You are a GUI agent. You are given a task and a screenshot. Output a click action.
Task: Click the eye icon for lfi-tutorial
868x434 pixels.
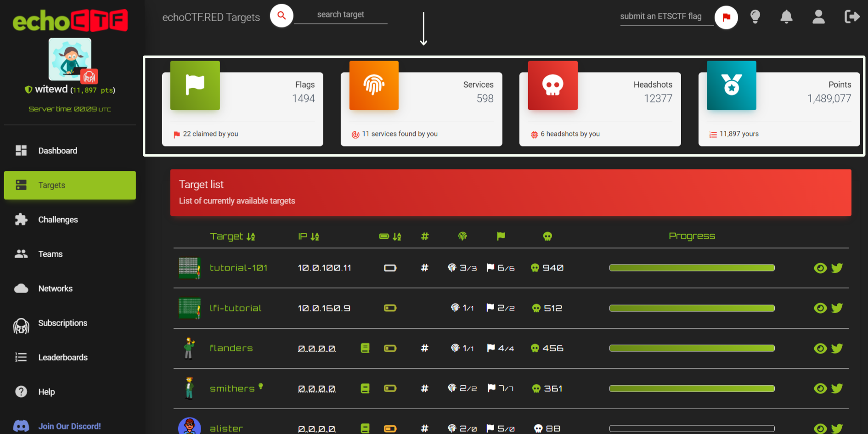(x=820, y=308)
